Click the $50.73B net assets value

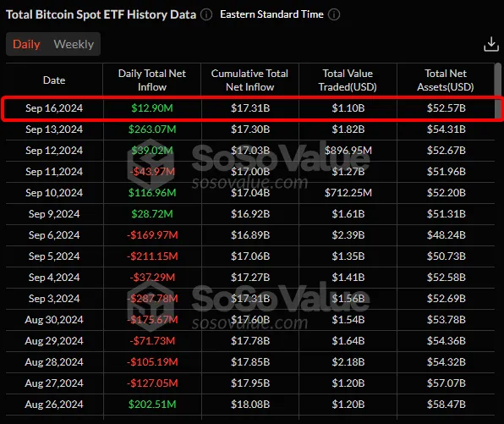coord(446,256)
